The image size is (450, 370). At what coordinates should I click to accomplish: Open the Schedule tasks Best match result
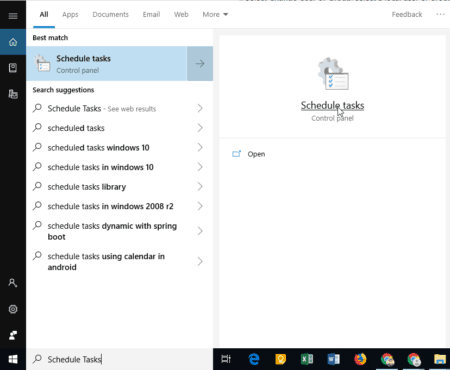pyautogui.click(x=107, y=64)
